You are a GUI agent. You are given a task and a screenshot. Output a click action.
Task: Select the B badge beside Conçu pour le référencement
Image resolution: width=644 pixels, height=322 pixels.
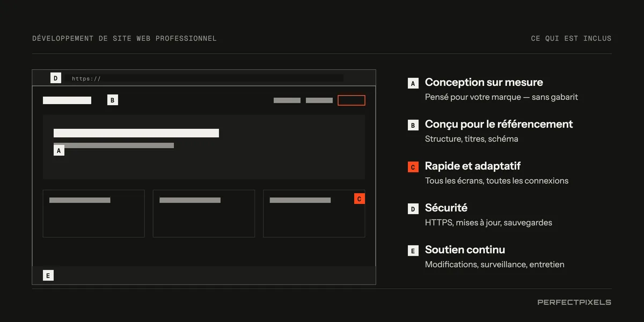[x=413, y=125]
